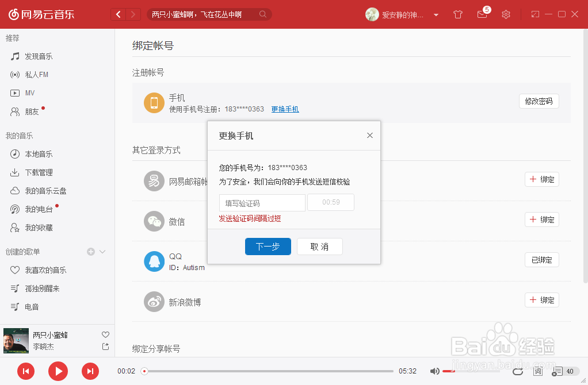588x385 pixels.
Task: Click the 更换手机 link
Action: point(285,109)
